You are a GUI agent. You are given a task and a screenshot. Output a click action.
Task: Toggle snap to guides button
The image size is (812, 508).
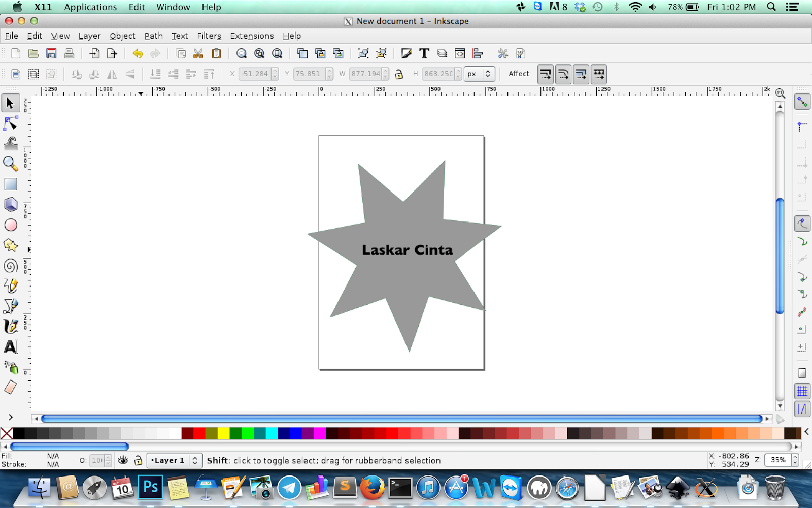[x=802, y=409]
